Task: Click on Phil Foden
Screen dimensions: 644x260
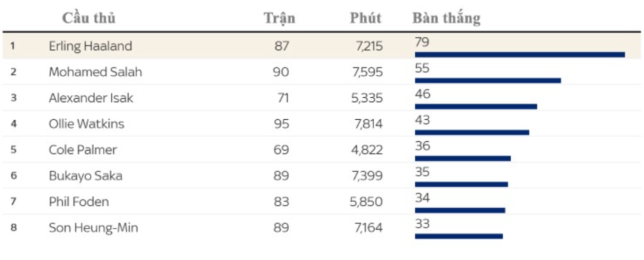Action: (79, 201)
